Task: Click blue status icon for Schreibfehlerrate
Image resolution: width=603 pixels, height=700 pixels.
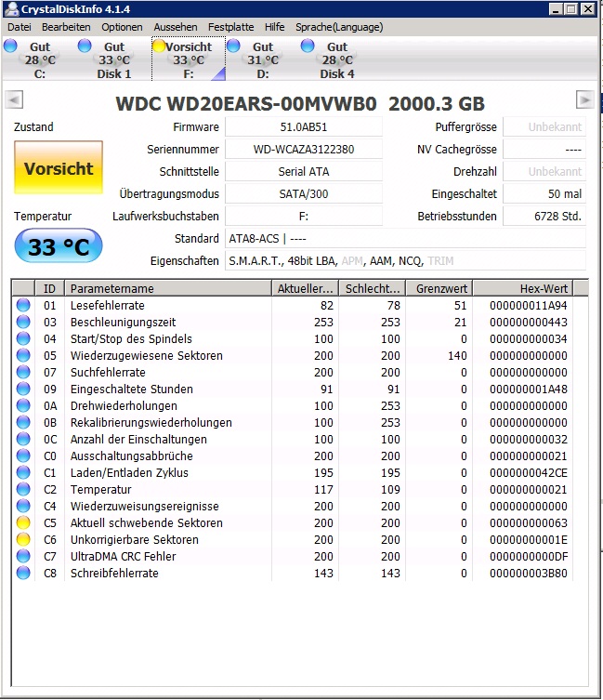Action: pos(23,573)
